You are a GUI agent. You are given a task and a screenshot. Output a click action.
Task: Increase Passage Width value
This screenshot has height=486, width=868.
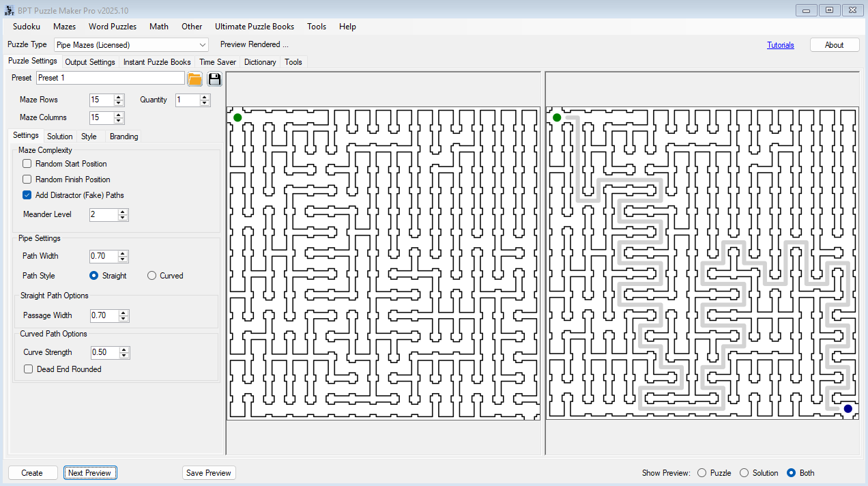coord(124,313)
